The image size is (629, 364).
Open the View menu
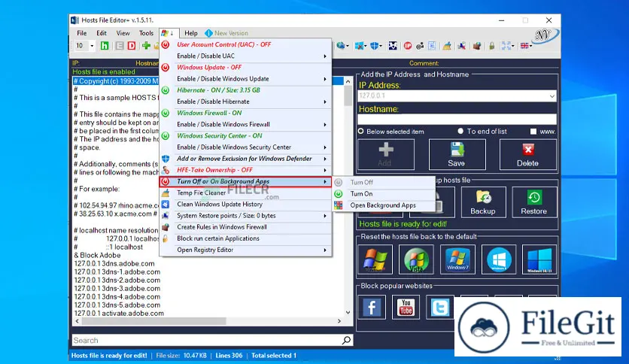123,33
